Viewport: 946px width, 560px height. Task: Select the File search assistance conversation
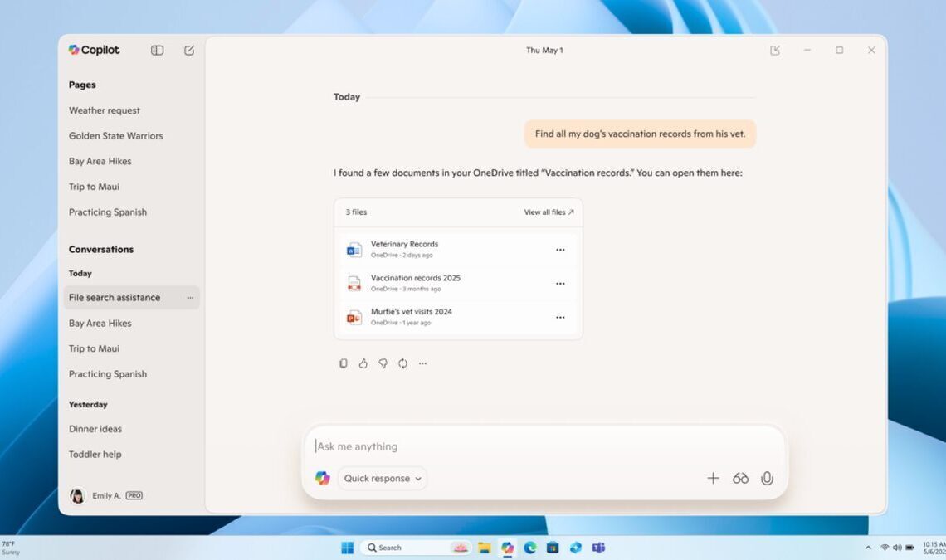pyautogui.click(x=131, y=298)
